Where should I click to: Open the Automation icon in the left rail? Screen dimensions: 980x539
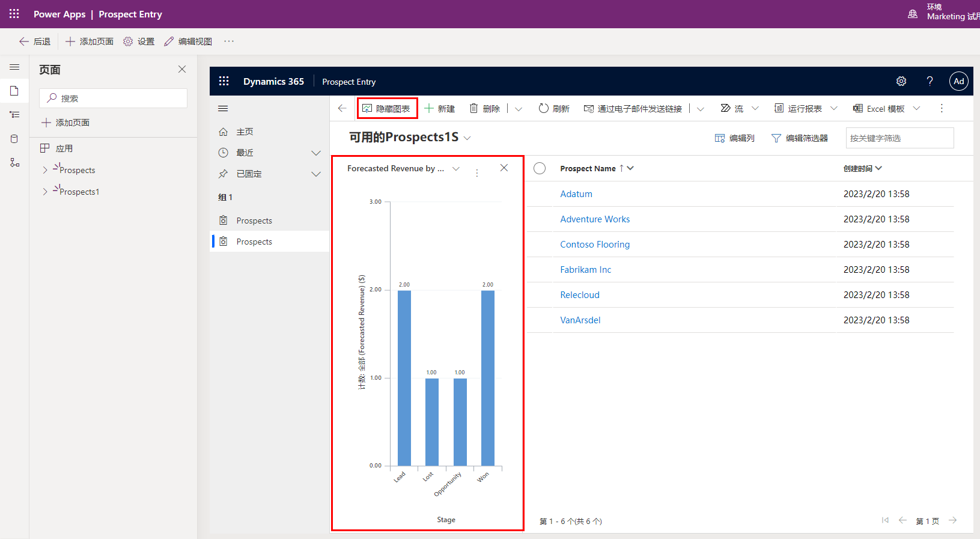14,163
